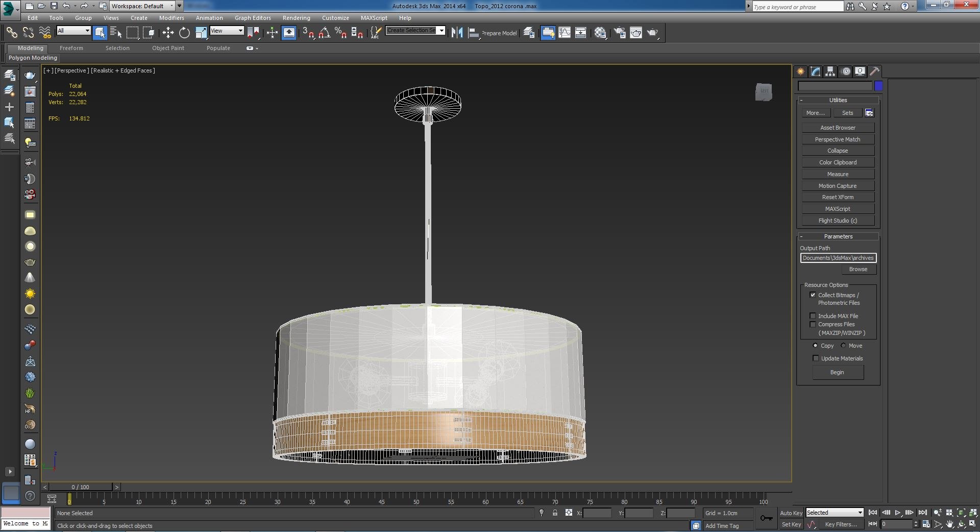Disable Collect Bitmaps / Photometric Files

point(813,295)
